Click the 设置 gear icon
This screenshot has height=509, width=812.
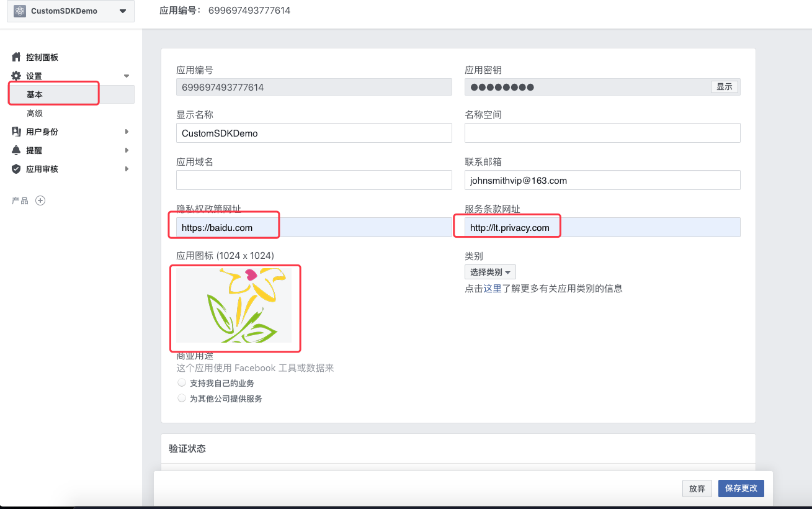[x=15, y=76]
